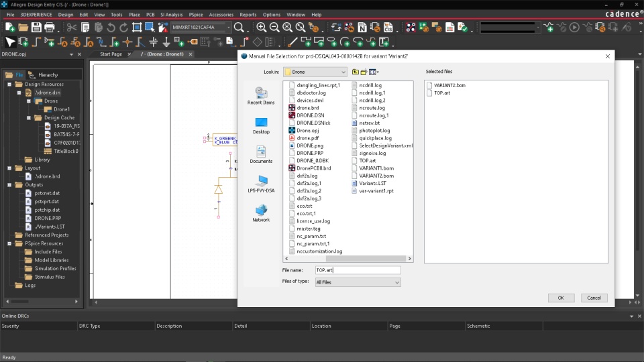644x362 pixels.
Task: Click the Place Line drawing tool
Action: (292, 42)
